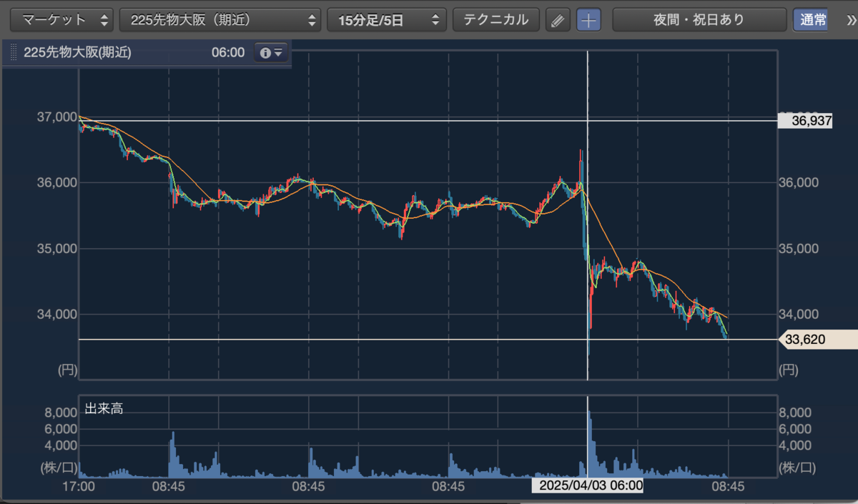Open the 225先物大阪（期近） symbol dropdown
Image resolution: width=858 pixels, height=504 pixels.
pos(220,20)
